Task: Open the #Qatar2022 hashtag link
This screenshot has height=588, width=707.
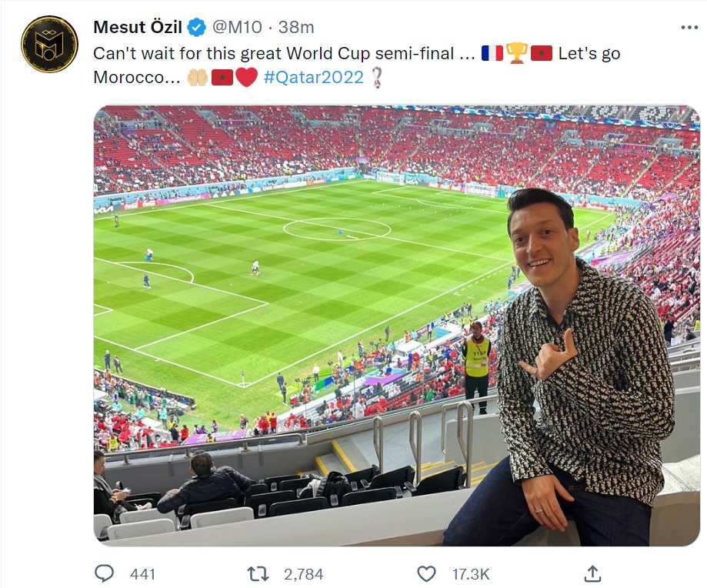Action: pyautogui.click(x=313, y=78)
